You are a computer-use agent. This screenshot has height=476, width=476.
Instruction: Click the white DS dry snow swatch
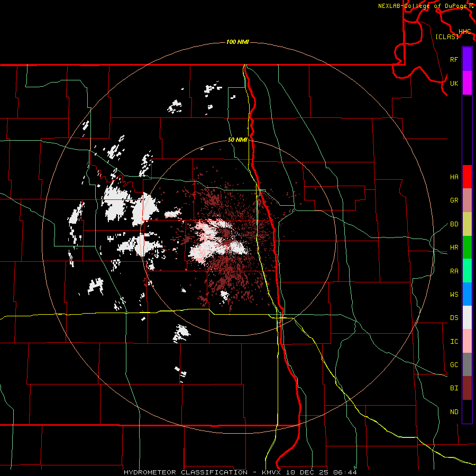tap(467, 317)
